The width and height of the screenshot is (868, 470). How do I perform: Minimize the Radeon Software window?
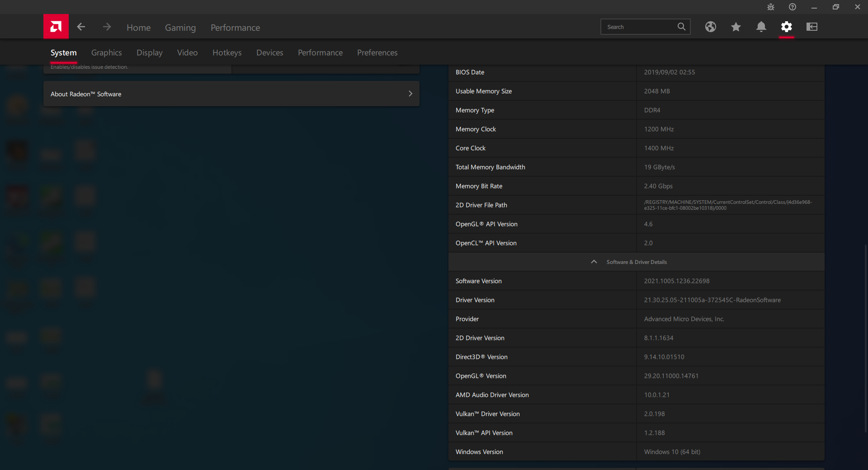(814, 7)
